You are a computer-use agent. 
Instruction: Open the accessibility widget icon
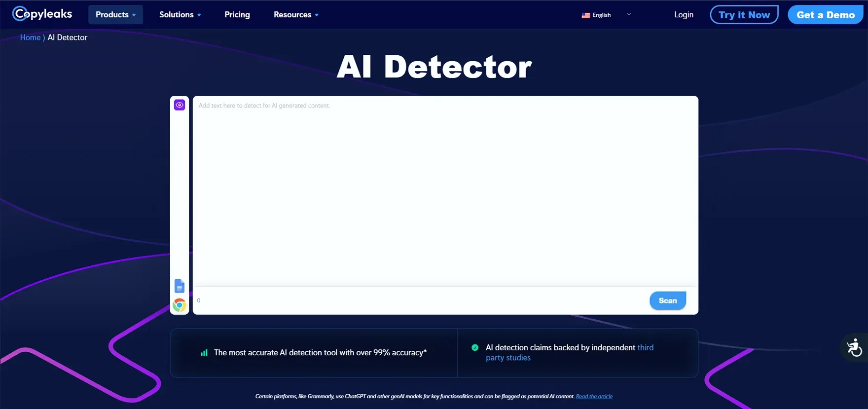coord(854,348)
